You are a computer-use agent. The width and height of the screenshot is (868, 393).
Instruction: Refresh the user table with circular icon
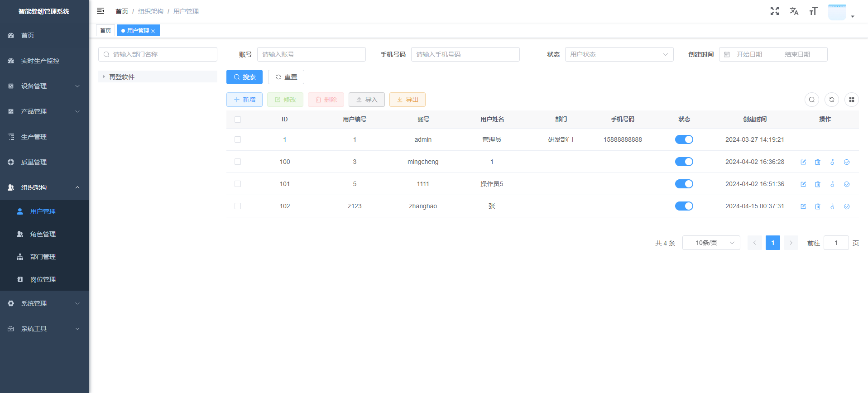(x=831, y=100)
